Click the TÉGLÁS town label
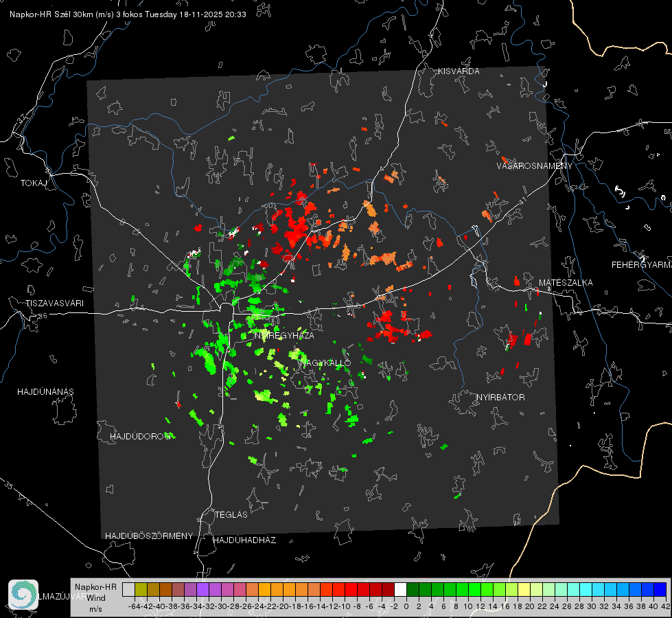This screenshot has height=618, width=672. click(x=231, y=514)
